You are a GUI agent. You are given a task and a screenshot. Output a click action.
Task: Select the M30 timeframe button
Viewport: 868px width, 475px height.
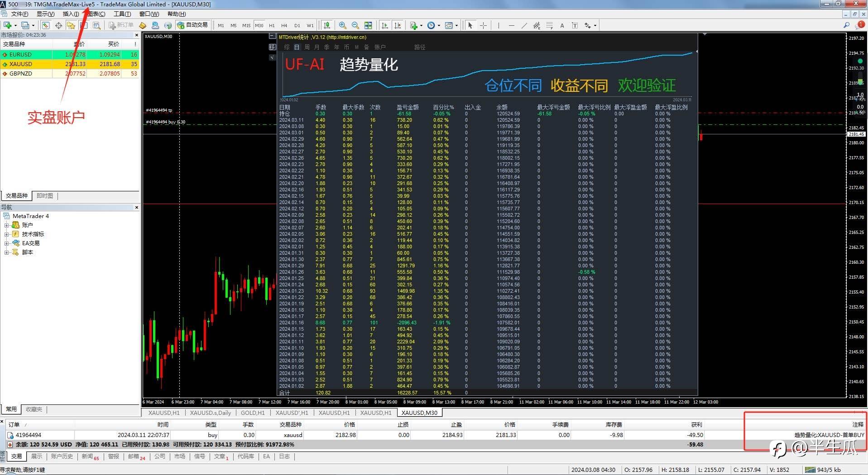[259, 25]
